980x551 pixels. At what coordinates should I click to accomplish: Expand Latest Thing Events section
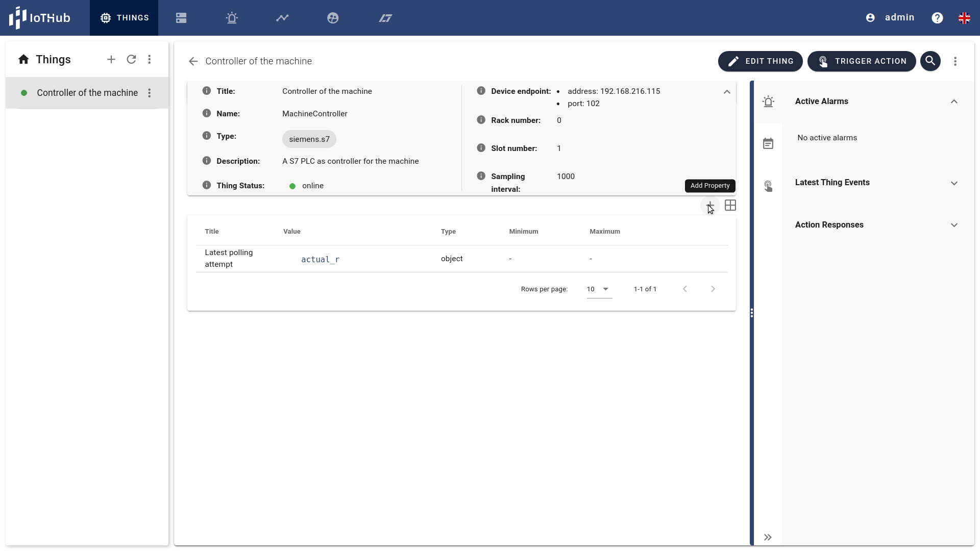click(x=954, y=183)
